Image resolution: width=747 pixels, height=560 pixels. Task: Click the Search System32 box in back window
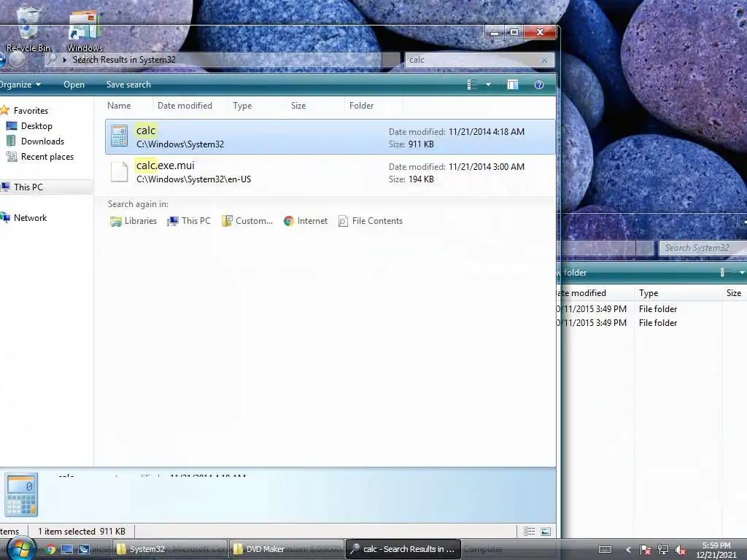(x=703, y=248)
